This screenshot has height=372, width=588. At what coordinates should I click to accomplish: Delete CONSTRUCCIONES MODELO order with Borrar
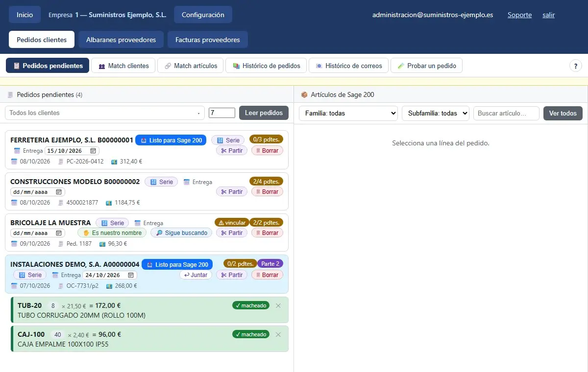[x=267, y=192]
